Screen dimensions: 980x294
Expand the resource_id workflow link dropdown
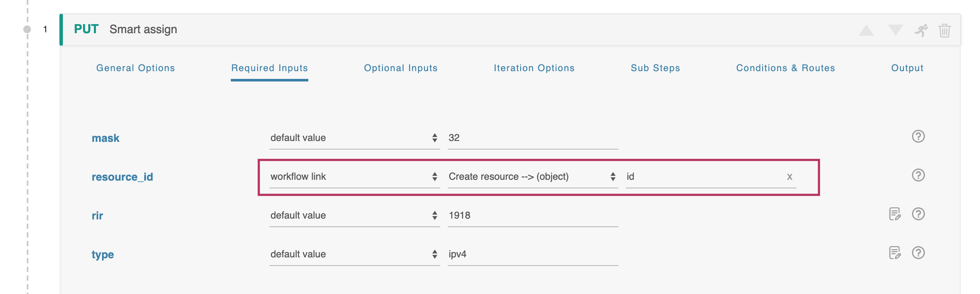click(x=354, y=177)
